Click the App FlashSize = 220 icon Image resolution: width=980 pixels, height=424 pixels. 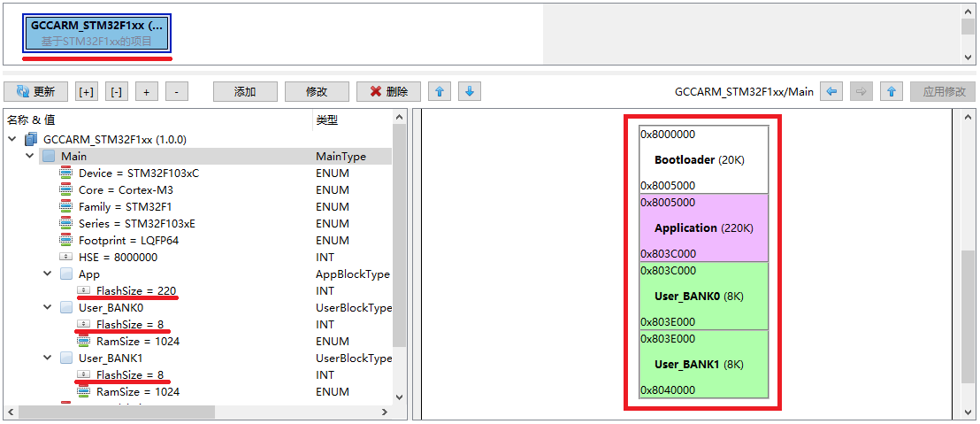(83, 291)
